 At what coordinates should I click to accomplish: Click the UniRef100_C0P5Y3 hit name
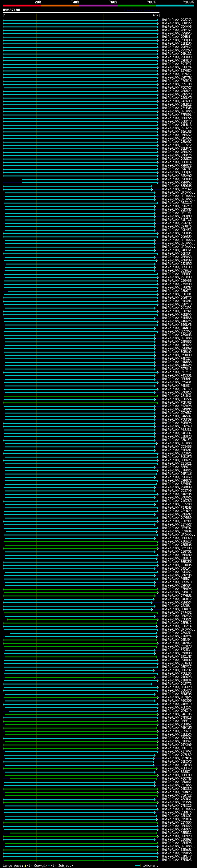177,94
